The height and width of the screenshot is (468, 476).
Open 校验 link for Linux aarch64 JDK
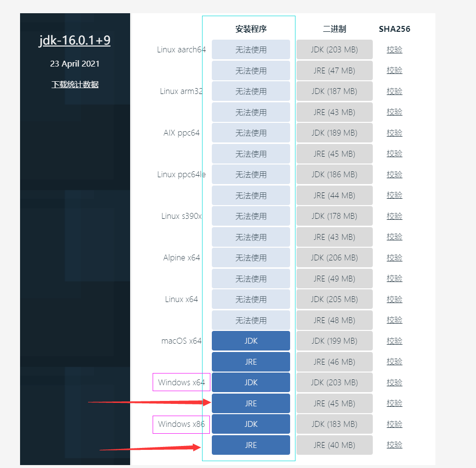[x=394, y=49]
